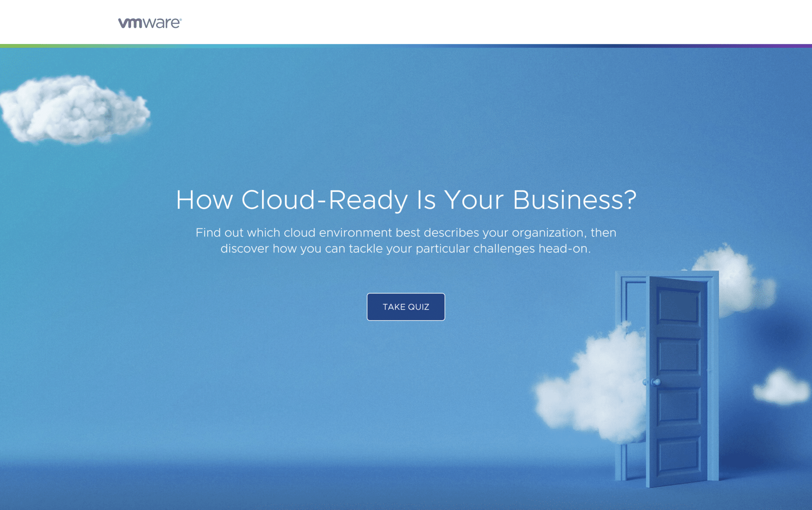Click the word 'Cloud-Ready' in the headline
The image size is (812, 510).
click(x=324, y=200)
